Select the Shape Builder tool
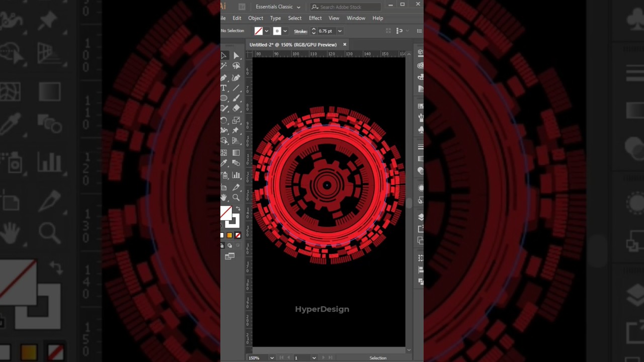Screen dimensions: 644x362 [224, 141]
